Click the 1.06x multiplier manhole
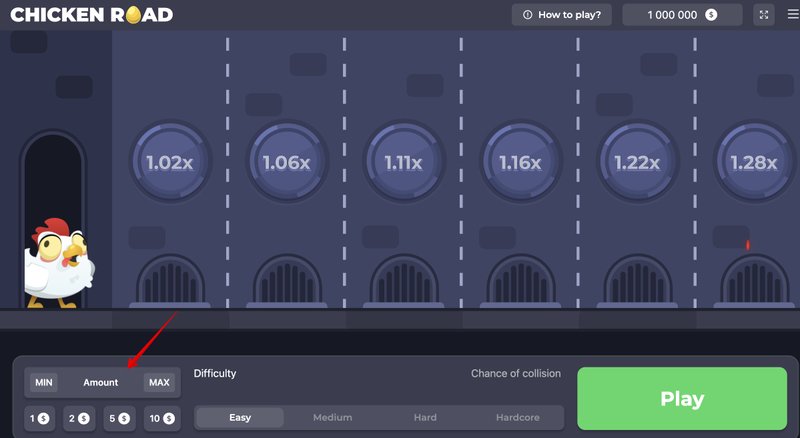 click(x=286, y=162)
